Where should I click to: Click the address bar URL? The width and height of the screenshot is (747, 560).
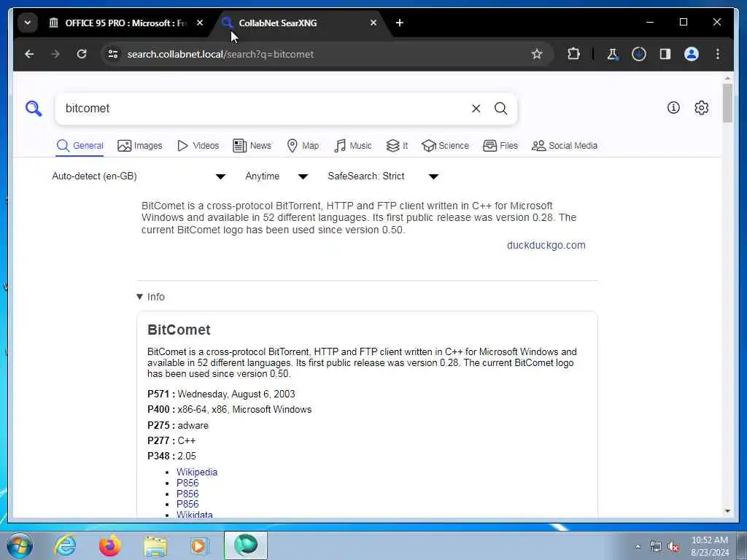(x=220, y=54)
